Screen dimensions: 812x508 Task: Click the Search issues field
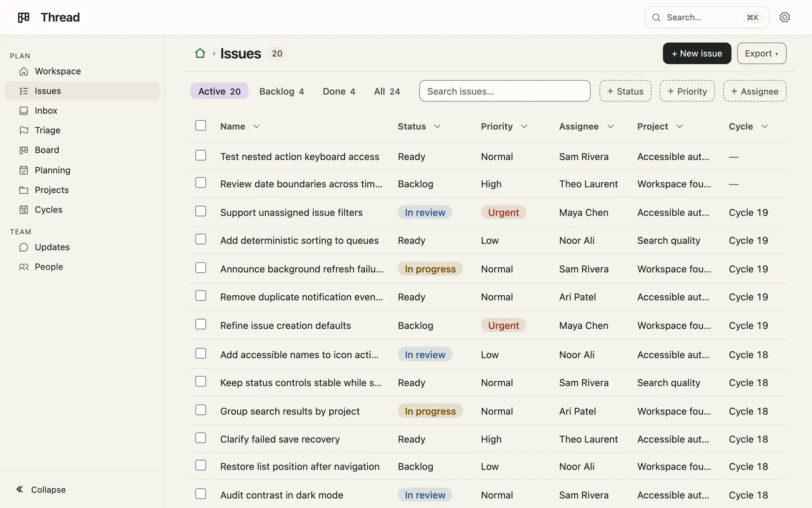(505, 91)
